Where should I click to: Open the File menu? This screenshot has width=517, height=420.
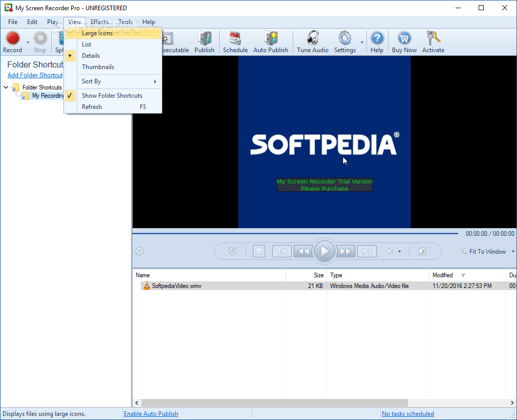tap(13, 22)
